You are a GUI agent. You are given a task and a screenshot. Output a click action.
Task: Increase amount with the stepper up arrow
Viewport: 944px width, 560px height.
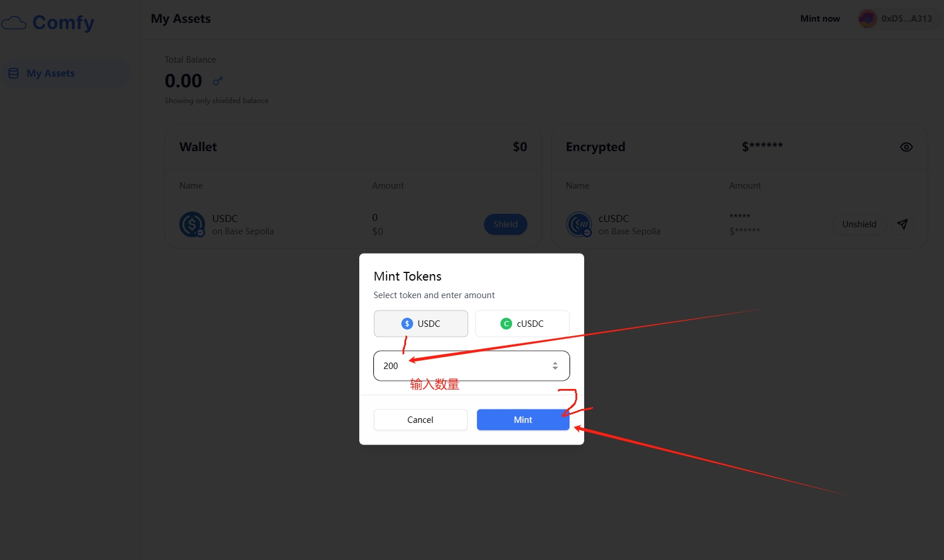click(x=555, y=363)
